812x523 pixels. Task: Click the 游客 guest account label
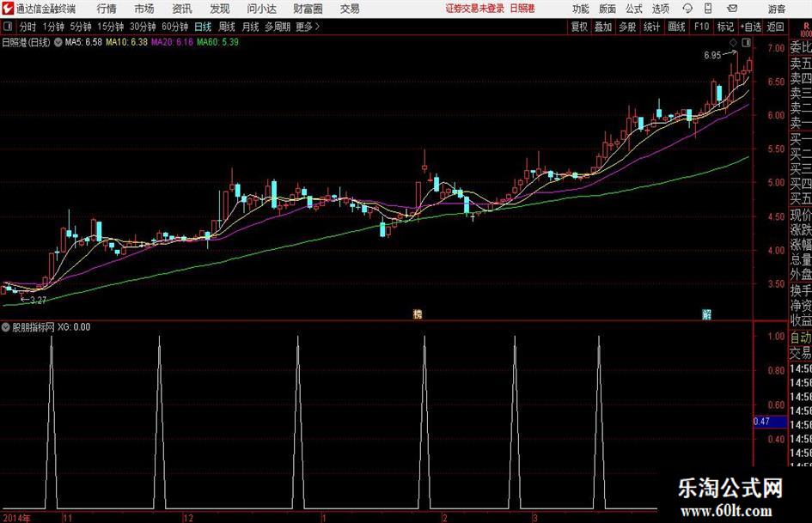click(x=777, y=9)
